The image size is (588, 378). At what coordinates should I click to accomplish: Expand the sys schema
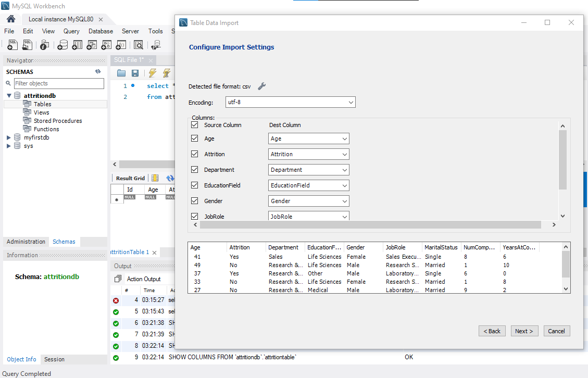9,146
